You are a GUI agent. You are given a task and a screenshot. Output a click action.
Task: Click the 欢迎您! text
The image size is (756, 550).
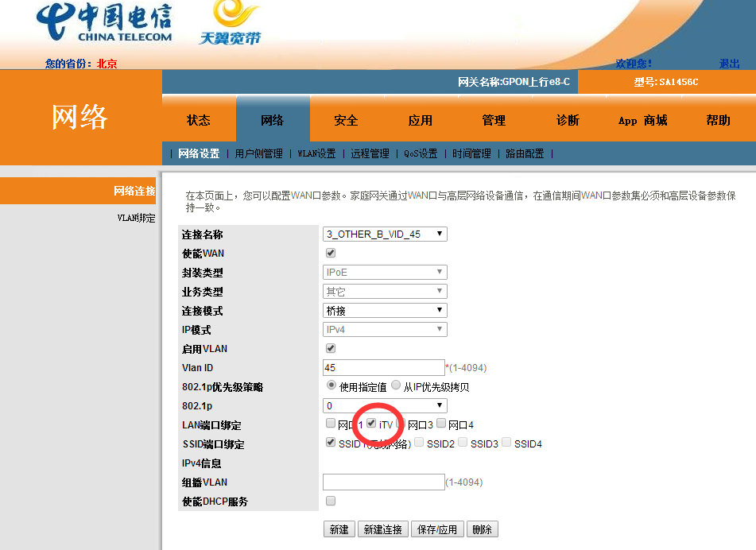click(634, 64)
